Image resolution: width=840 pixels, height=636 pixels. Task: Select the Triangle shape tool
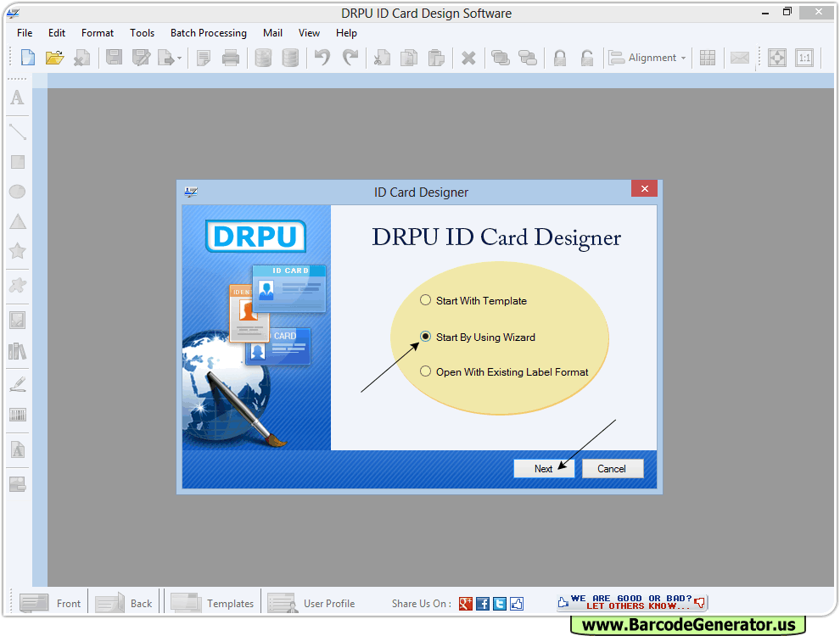click(18, 221)
